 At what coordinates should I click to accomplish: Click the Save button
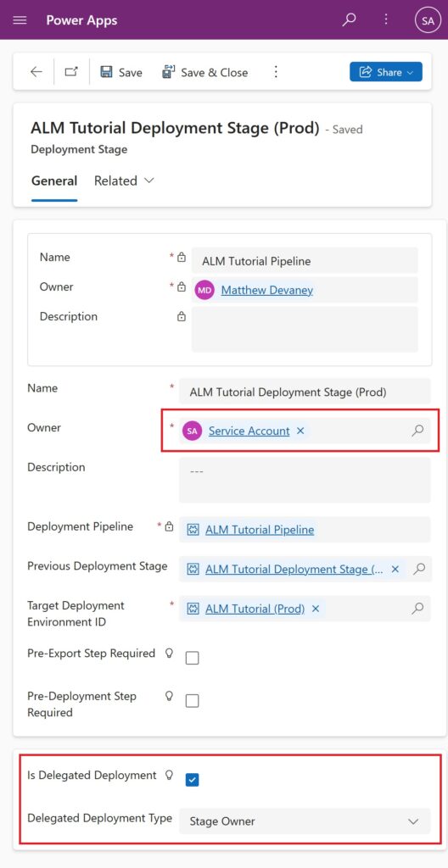[120, 73]
